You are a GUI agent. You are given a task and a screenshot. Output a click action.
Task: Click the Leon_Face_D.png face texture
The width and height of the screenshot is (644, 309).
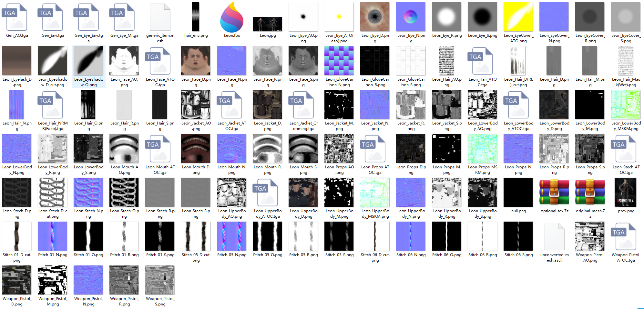(196, 61)
